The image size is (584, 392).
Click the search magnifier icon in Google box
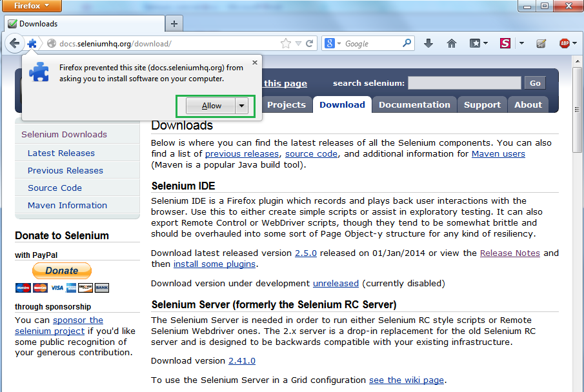coord(407,43)
